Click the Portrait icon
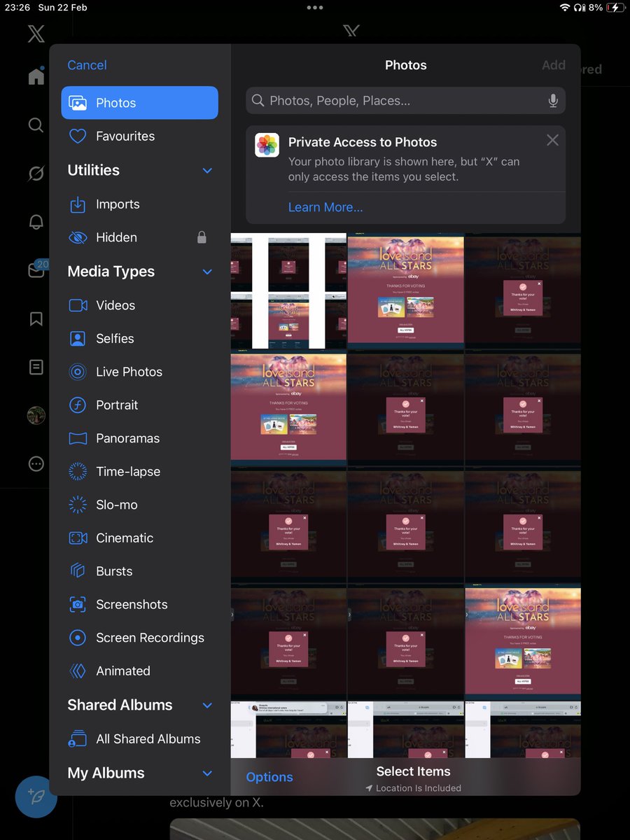 [78, 405]
